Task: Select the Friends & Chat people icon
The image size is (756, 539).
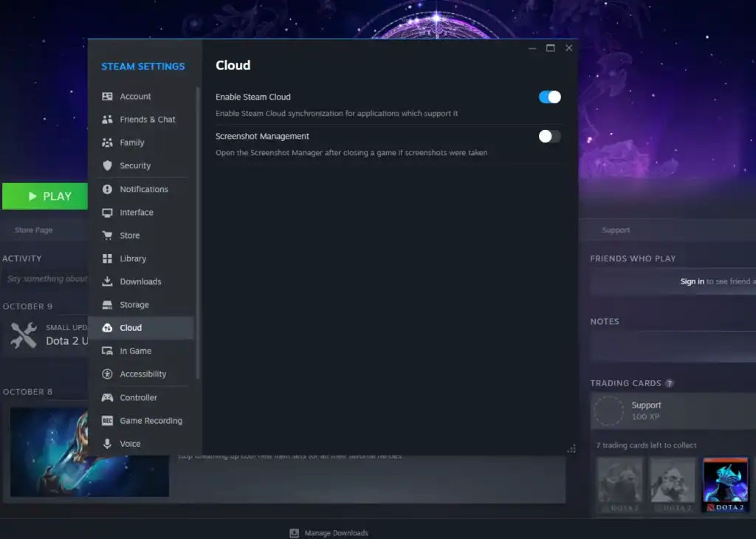Action: click(107, 120)
